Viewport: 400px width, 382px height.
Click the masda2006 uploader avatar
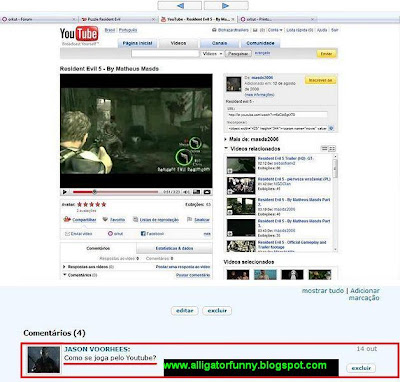[234, 84]
